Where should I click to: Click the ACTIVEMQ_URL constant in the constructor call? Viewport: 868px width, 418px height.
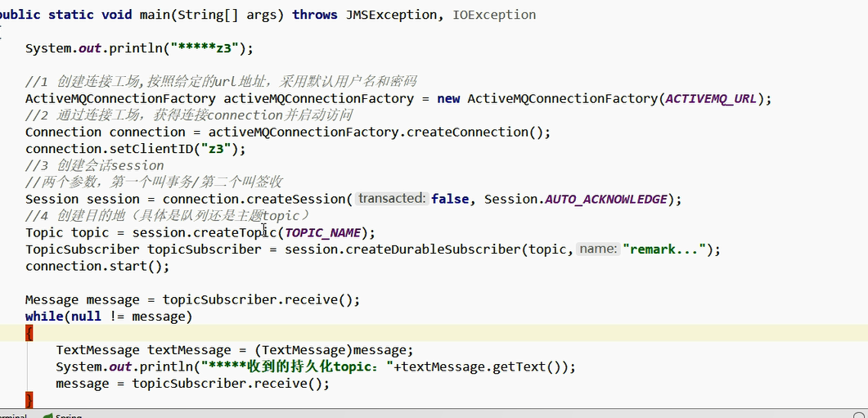point(710,99)
